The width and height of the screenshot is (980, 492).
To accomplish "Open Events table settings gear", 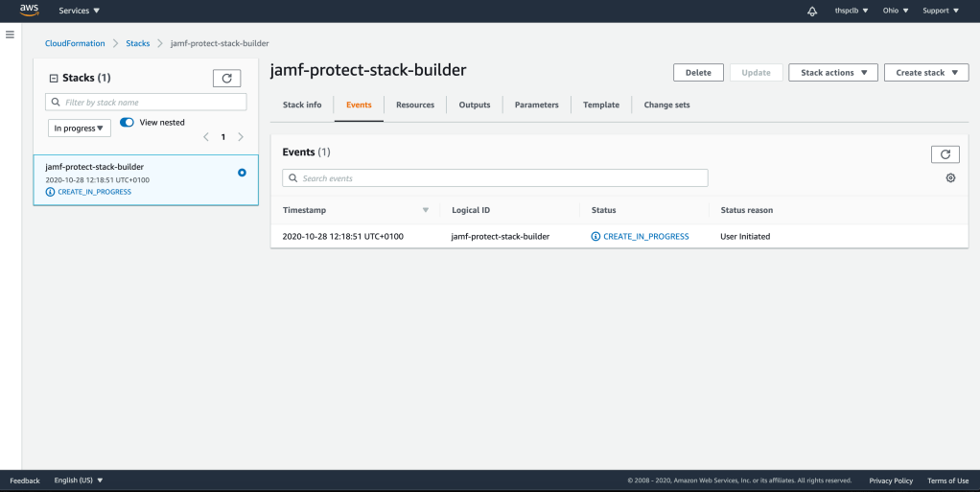I will click(950, 178).
